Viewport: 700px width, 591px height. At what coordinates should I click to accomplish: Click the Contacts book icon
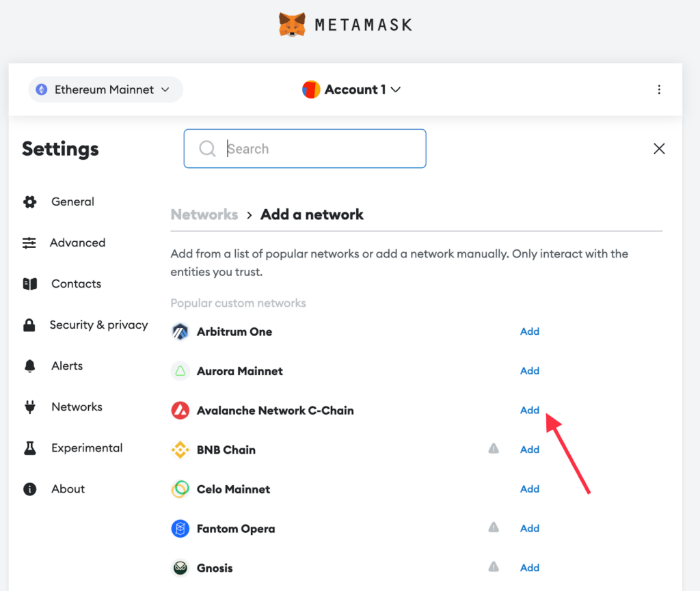pyautogui.click(x=30, y=284)
